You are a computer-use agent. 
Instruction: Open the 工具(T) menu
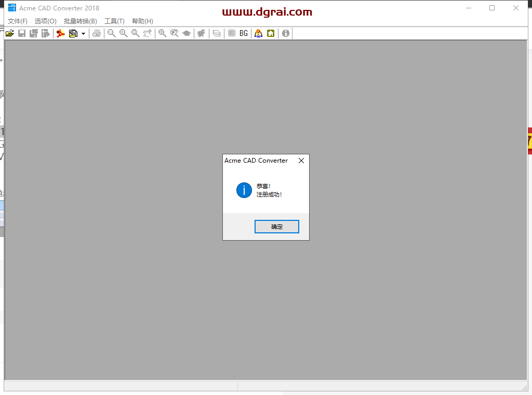(114, 21)
